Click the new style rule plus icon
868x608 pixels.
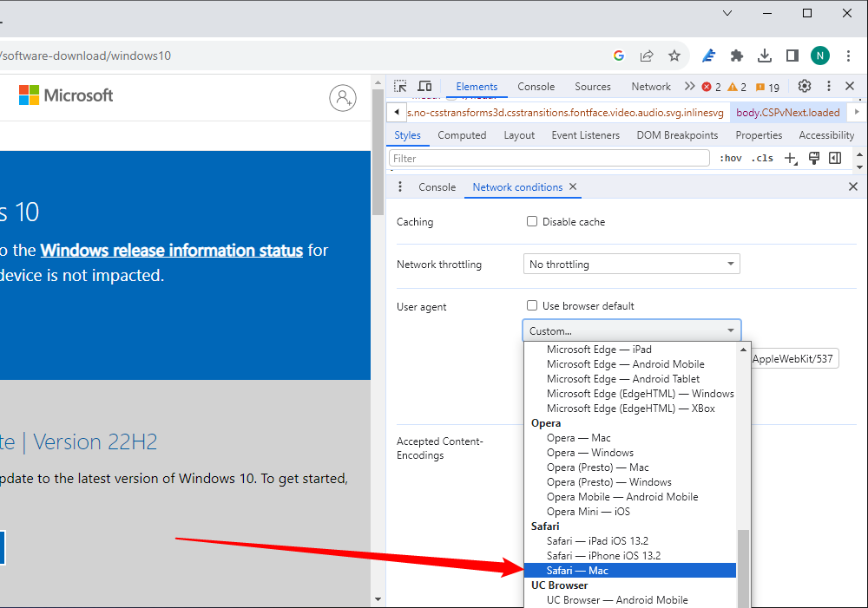tap(790, 158)
